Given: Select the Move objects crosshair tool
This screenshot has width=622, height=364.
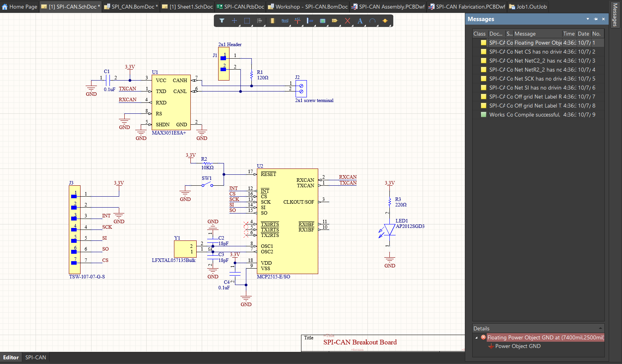Looking at the screenshot, I should 234,21.
